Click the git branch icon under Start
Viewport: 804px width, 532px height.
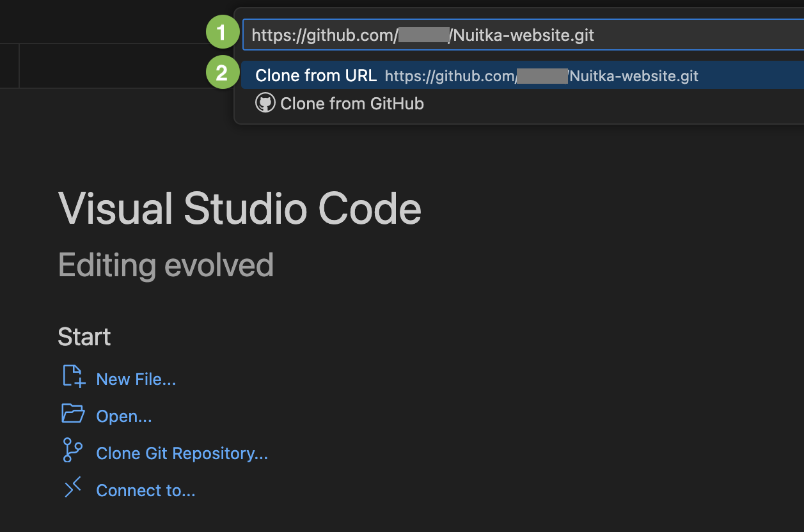pyautogui.click(x=72, y=450)
